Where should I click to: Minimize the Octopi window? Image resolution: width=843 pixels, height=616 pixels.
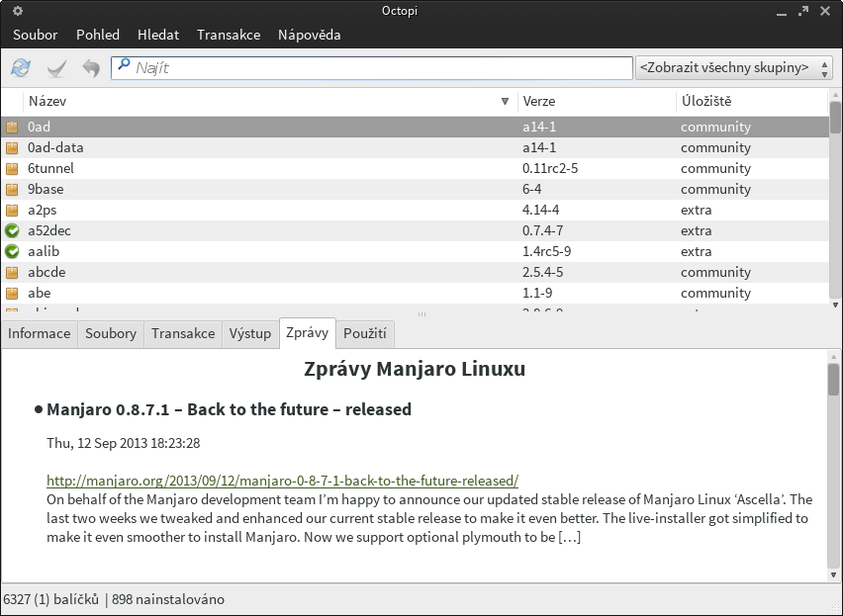tap(782, 12)
